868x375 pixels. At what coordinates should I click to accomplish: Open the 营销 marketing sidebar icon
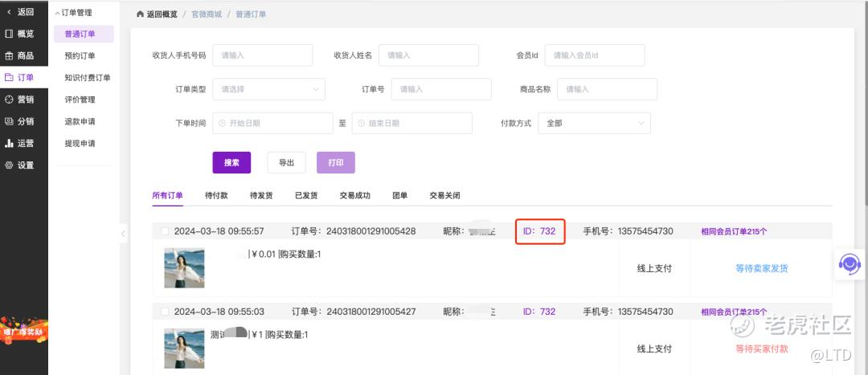tap(9, 100)
